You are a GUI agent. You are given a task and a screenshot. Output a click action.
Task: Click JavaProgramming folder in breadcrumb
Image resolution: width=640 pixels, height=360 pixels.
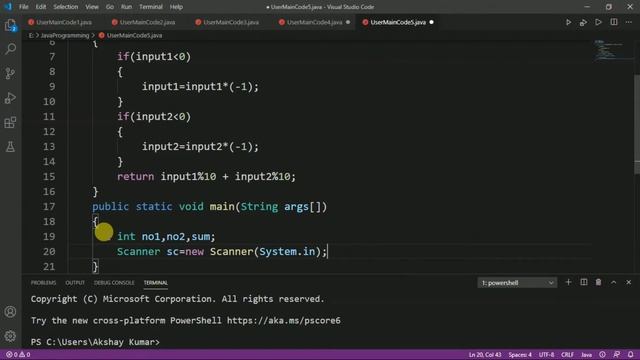coord(64,36)
